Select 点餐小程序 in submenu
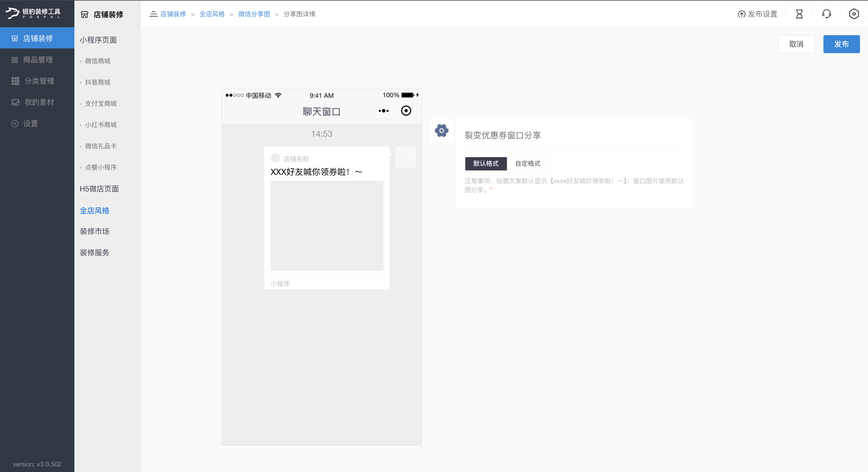Viewport: 868px width, 472px height. click(x=101, y=167)
